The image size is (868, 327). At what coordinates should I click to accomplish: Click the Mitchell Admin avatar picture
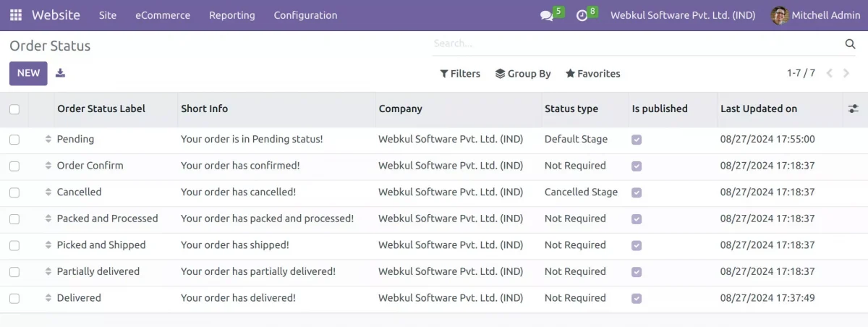[779, 15]
